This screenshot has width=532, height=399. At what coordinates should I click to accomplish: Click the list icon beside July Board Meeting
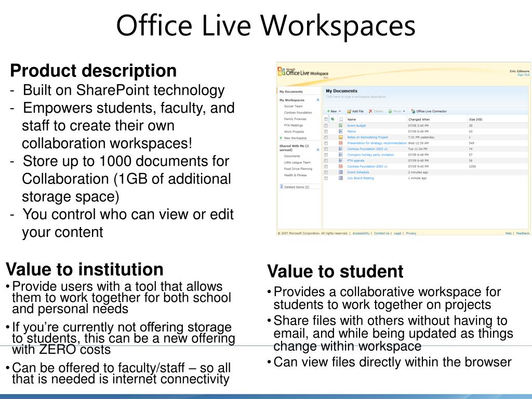341,178
